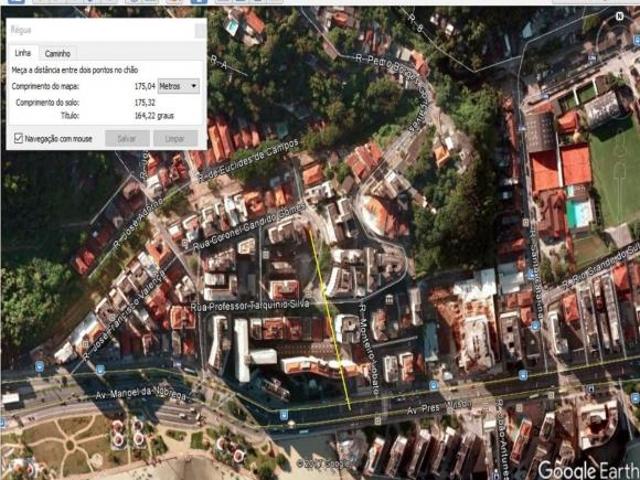Click the Rua Professor Tarquinio Silva street label
Screen dimensions: 640x480
pyautogui.click(x=262, y=306)
